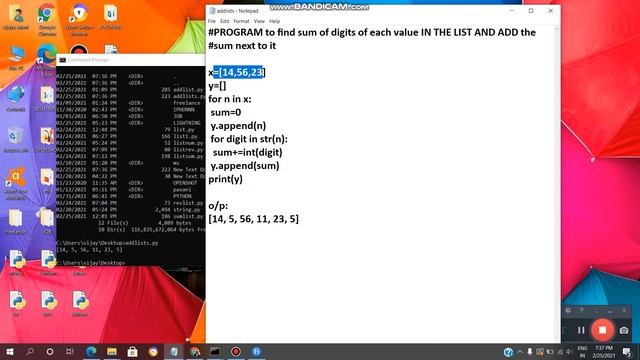The height and width of the screenshot is (360, 640).
Task: Click the blue help icon in system tray
Action: 508,352
